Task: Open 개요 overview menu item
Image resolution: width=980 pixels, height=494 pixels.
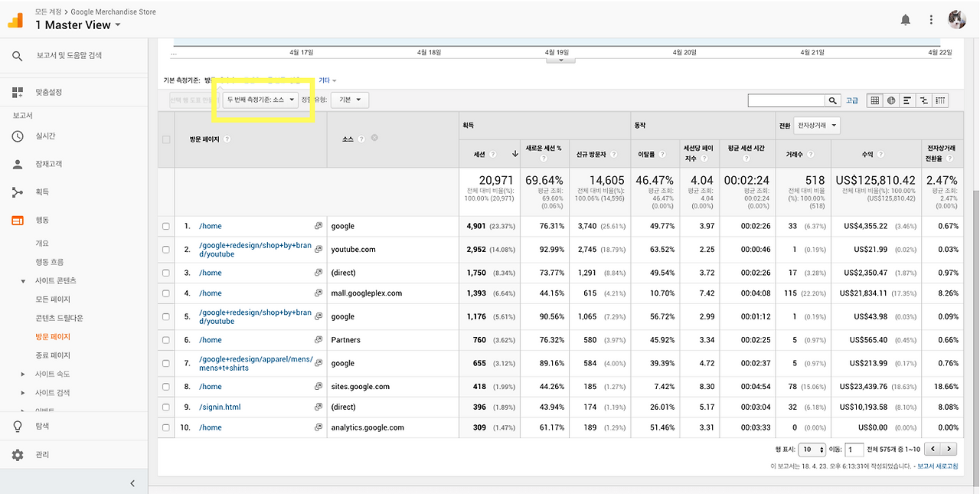Action: click(x=42, y=244)
